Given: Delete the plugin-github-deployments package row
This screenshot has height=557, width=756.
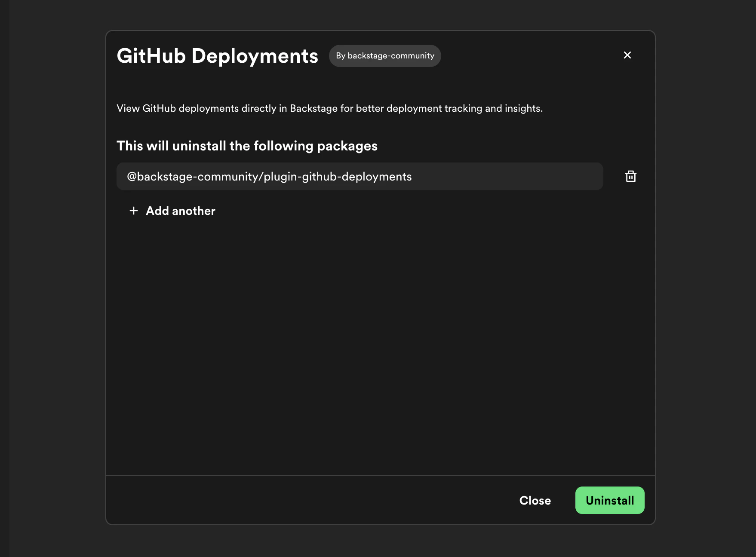Looking at the screenshot, I should 631,176.
